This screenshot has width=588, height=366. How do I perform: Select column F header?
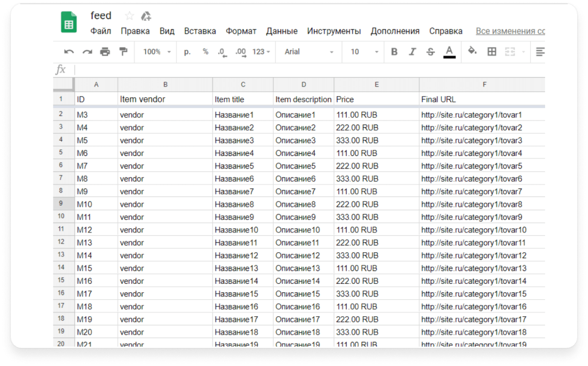coord(482,84)
